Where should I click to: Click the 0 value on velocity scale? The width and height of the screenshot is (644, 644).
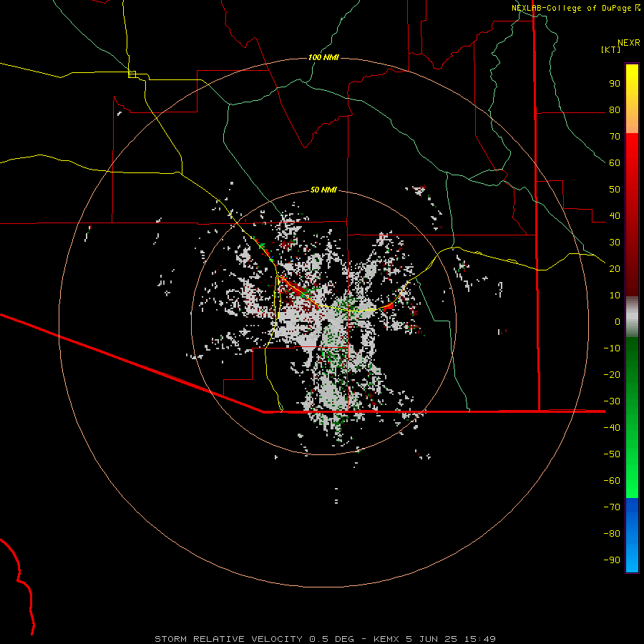click(x=618, y=322)
